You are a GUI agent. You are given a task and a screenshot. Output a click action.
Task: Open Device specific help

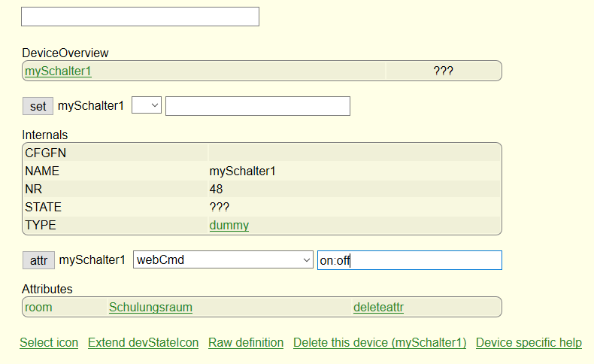click(x=529, y=342)
